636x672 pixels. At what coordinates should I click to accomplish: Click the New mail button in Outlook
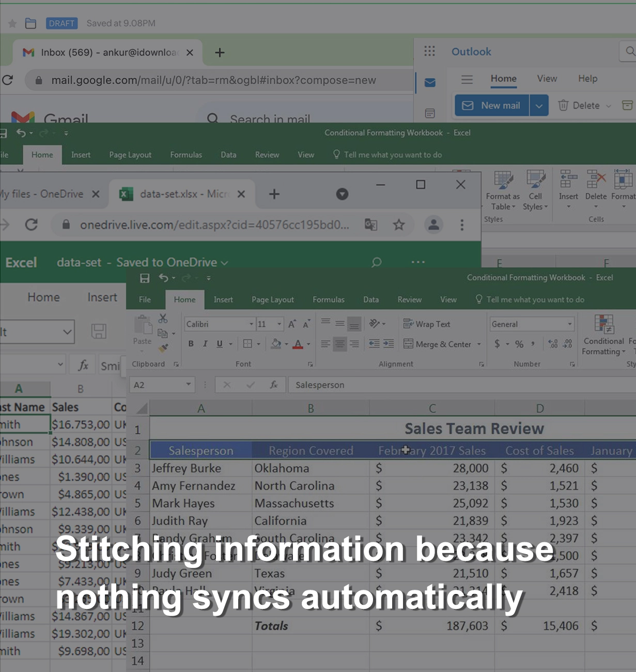point(491,105)
